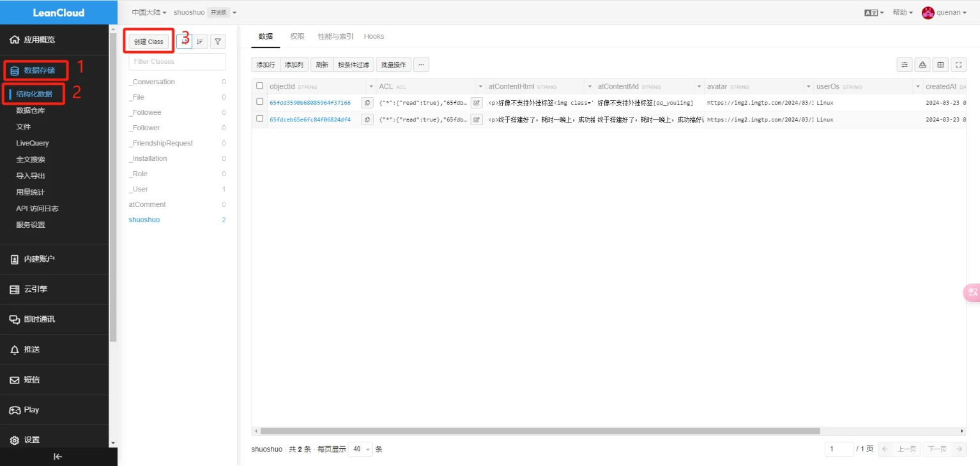Click the table layout grid icon
Screen dimensions: 980x466
click(x=940, y=64)
